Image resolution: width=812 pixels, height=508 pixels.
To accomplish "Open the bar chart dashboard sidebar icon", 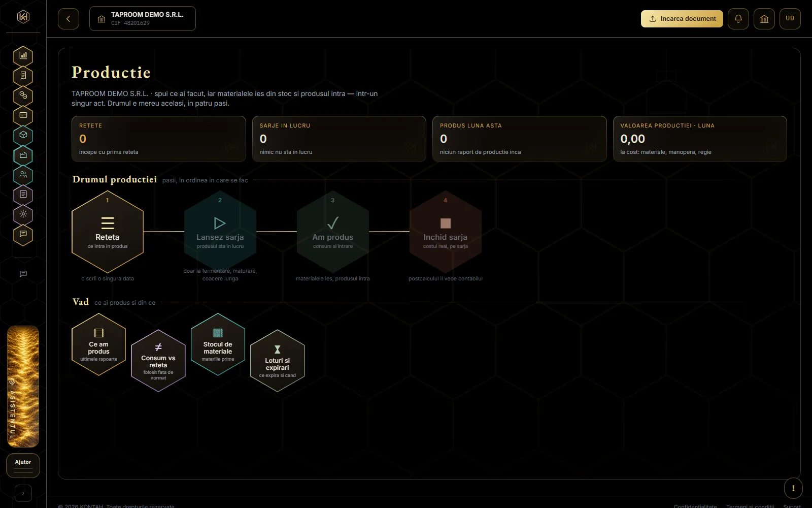I will tap(23, 56).
